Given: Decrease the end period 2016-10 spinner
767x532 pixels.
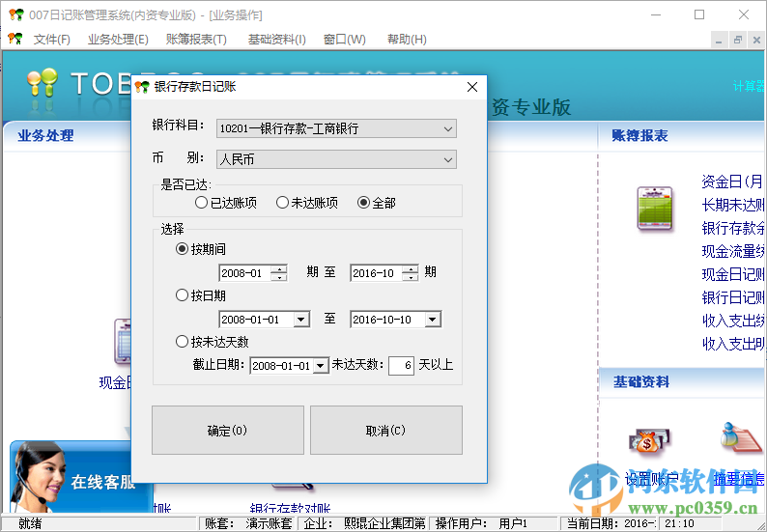Looking at the screenshot, I should pos(410,277).
